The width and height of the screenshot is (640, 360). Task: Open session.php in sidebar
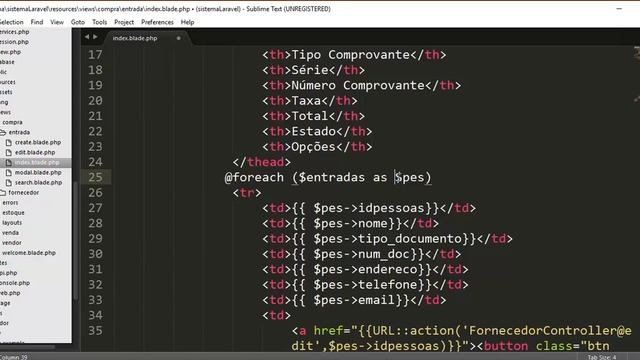(x=14, y=42)
